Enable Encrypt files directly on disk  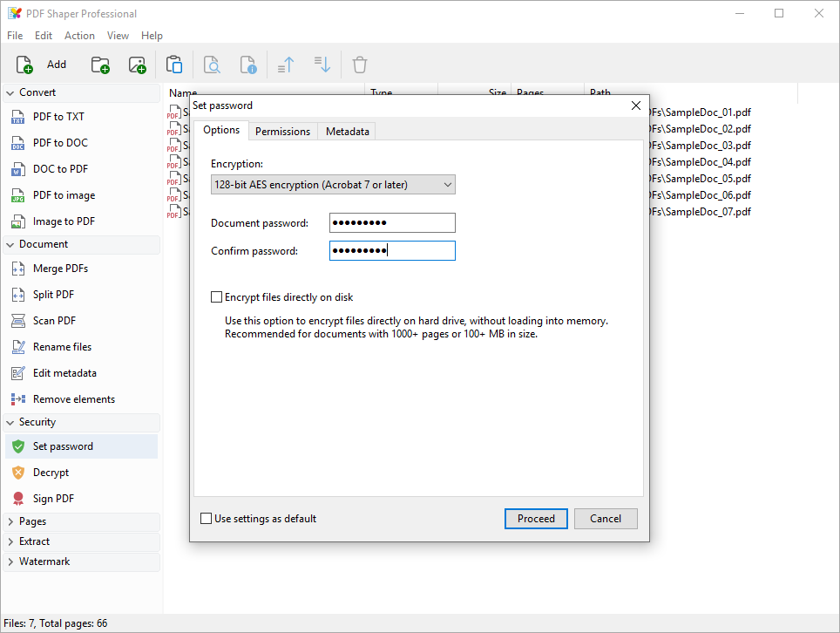point(216,296)
